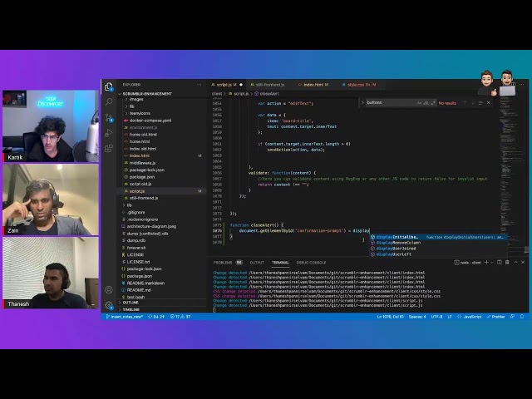The width and height of the screenshot is (532, 399).
Task: Choose displayRemoveColumn autocomplete suggestion
Action: click(x=438, y=243)
